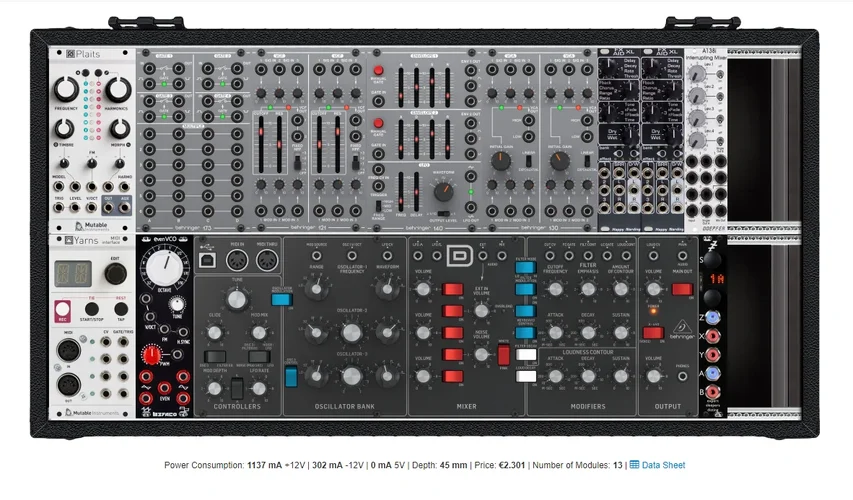Toggle the white Filter Decay switch
Viewport: 853px width, 500px height.
pyautogui.click(x=526, y=355)
